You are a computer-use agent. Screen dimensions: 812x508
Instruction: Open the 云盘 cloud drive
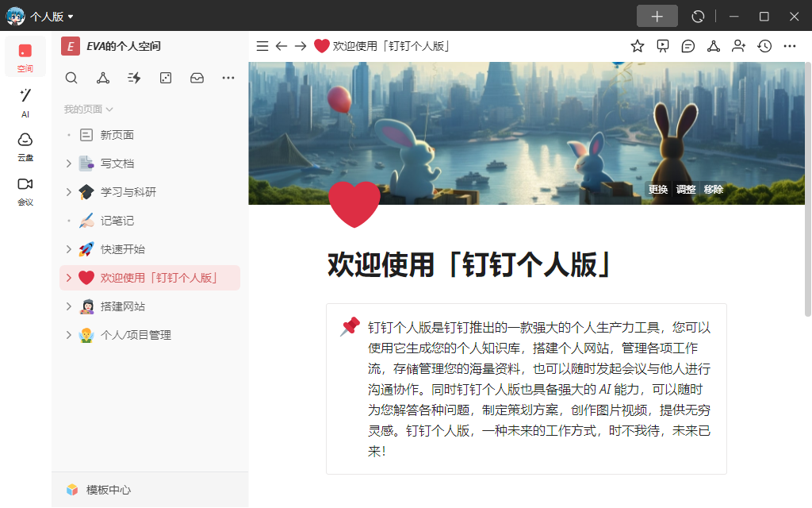coord(25,147)
